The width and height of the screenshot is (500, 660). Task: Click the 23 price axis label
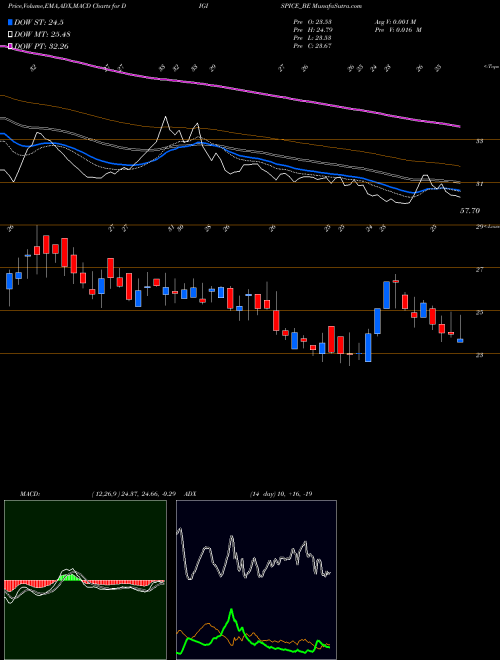click(x=479, y=355)
